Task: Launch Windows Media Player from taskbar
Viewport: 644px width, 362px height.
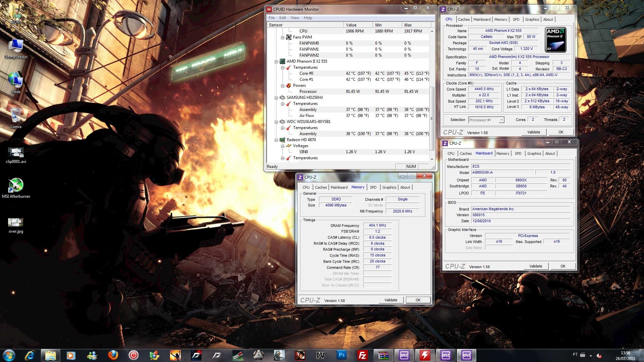Action: pos(71,355)
